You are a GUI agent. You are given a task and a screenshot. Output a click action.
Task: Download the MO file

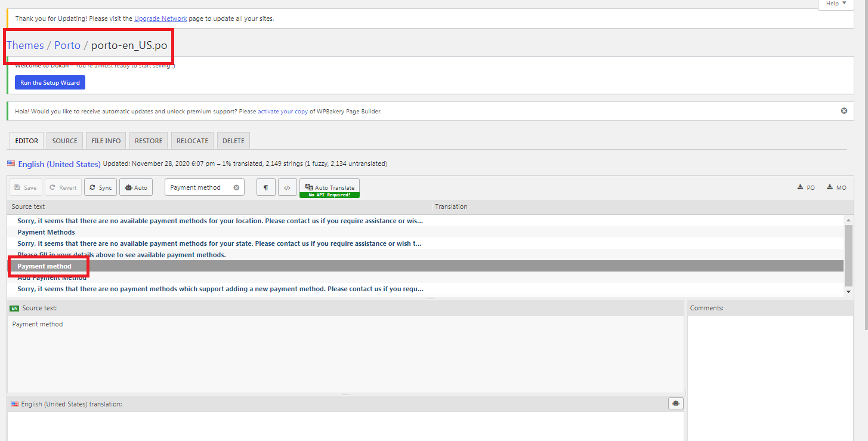(x=836, y=187)
